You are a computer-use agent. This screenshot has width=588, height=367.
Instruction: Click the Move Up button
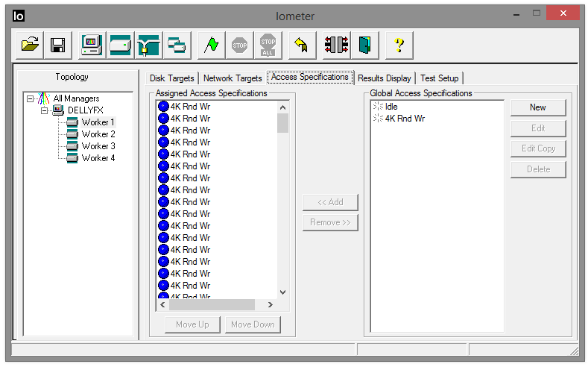192,324
